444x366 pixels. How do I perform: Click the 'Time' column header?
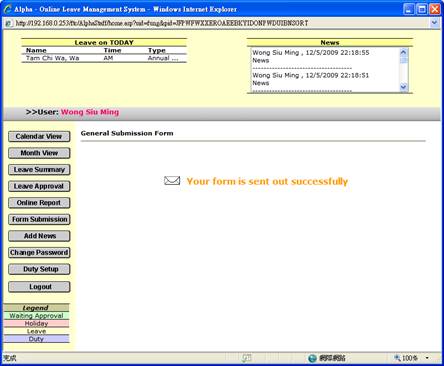[112, 50]
